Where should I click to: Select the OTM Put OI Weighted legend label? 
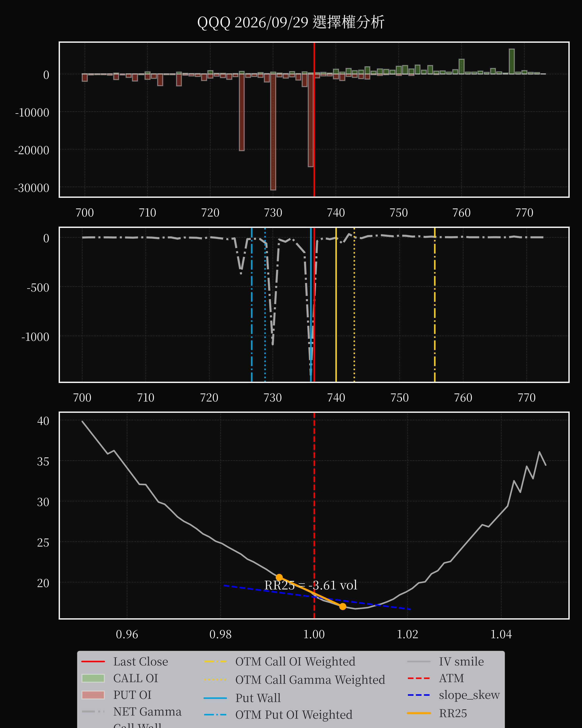(294, 715)
